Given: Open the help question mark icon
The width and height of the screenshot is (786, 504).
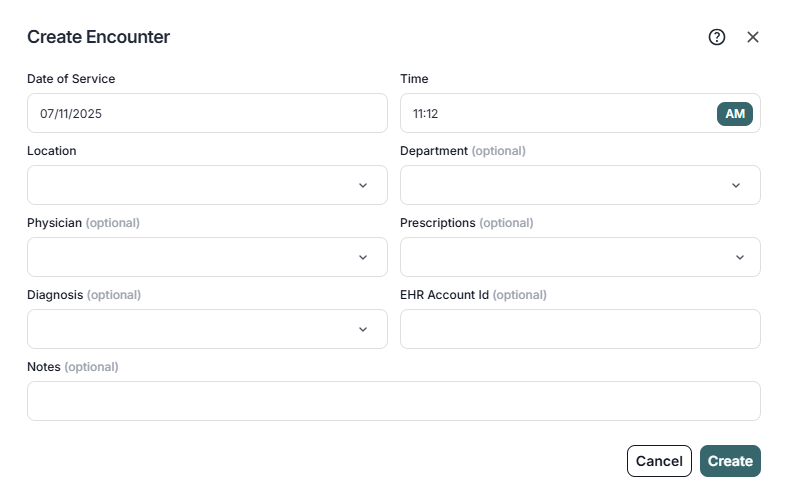Looking at the screenshot, I should (716, 37).
